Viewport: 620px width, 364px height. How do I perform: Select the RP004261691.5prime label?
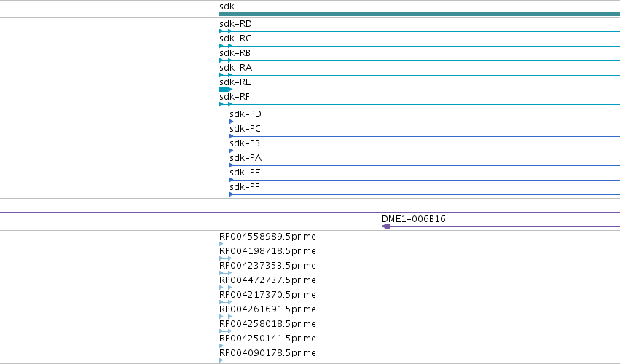[267, 309]
